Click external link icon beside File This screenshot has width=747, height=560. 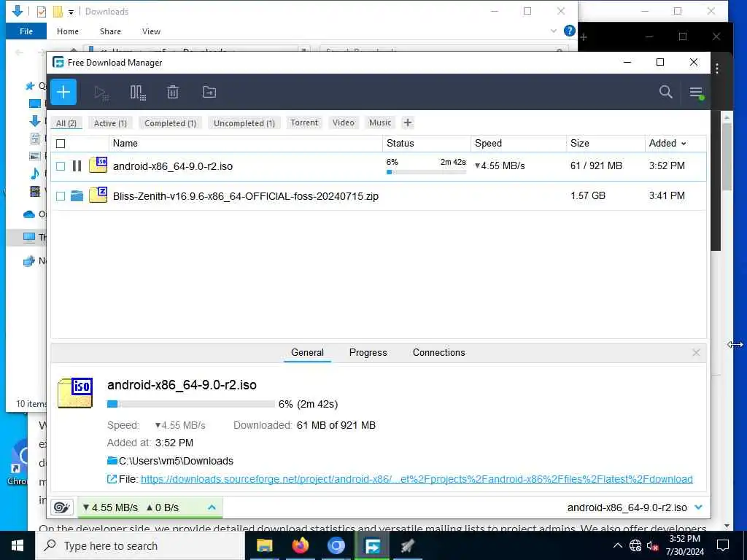pos(112,479)
